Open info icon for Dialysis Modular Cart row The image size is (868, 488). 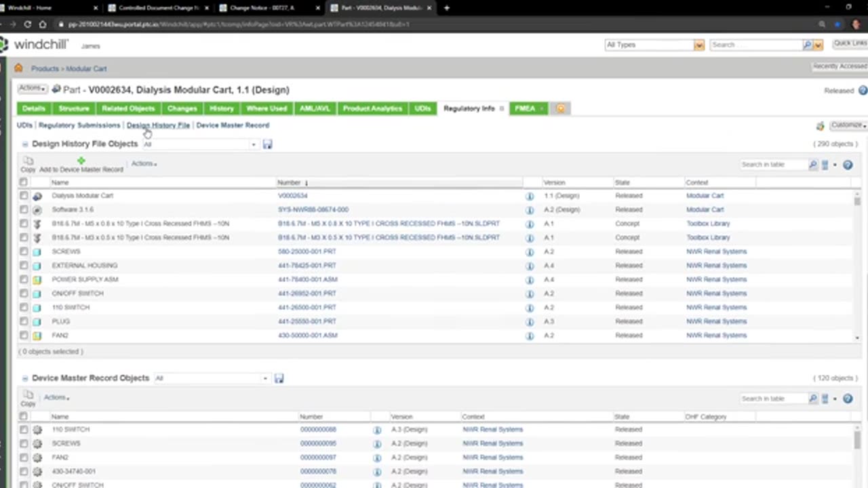[530, 196]
